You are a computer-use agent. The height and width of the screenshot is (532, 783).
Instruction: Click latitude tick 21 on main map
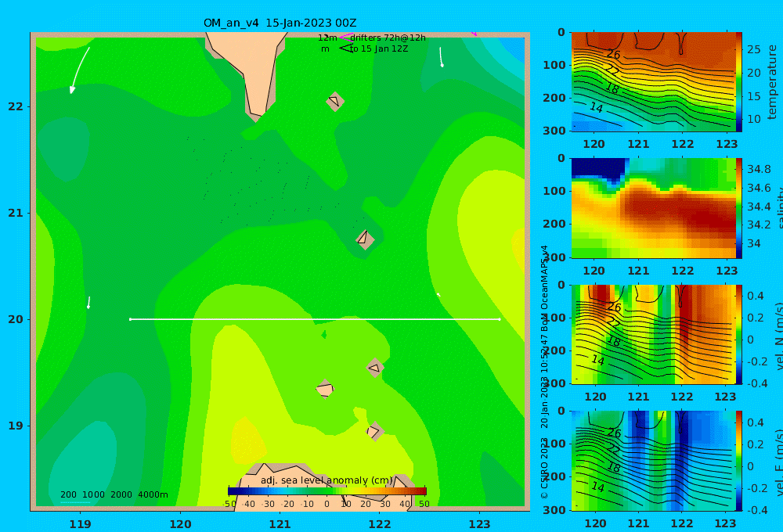point(16,213)
